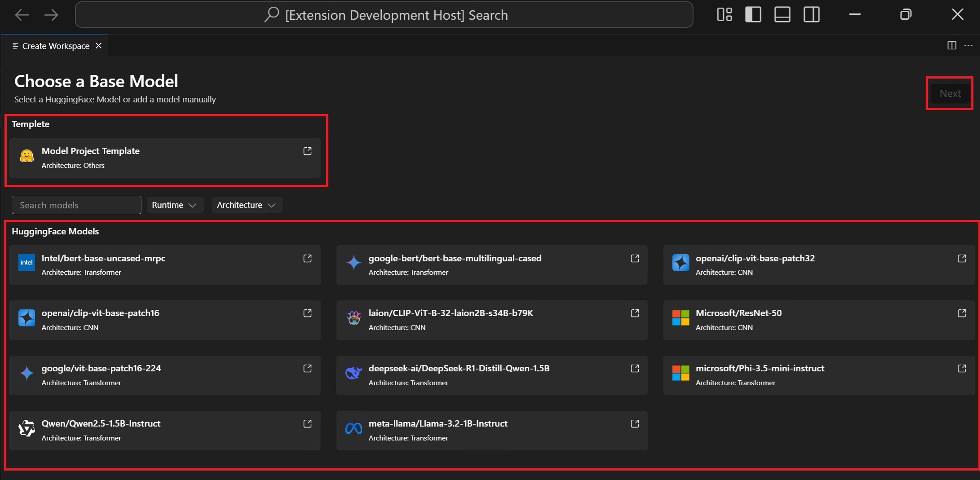Click the split editor icon near tab bar
This screenshot has width=980, height=480.
tap(952, 45)
